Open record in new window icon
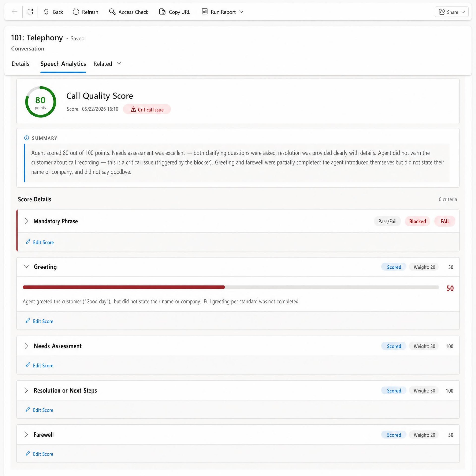This screenshot has width=476, height=476. coord(30,12)
